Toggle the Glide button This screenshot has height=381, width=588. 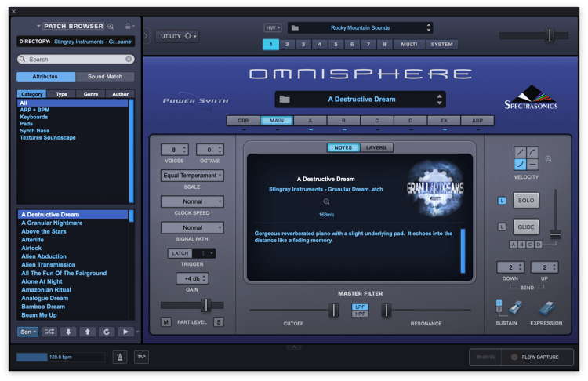tap(526, 227)
